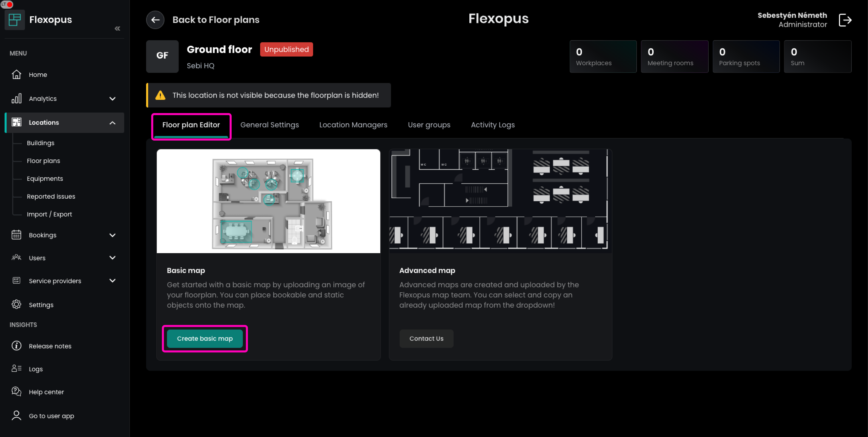Screen dimensions: 868x437
Task: Switch to General Settings tab
Action: [x=269, y=125]
